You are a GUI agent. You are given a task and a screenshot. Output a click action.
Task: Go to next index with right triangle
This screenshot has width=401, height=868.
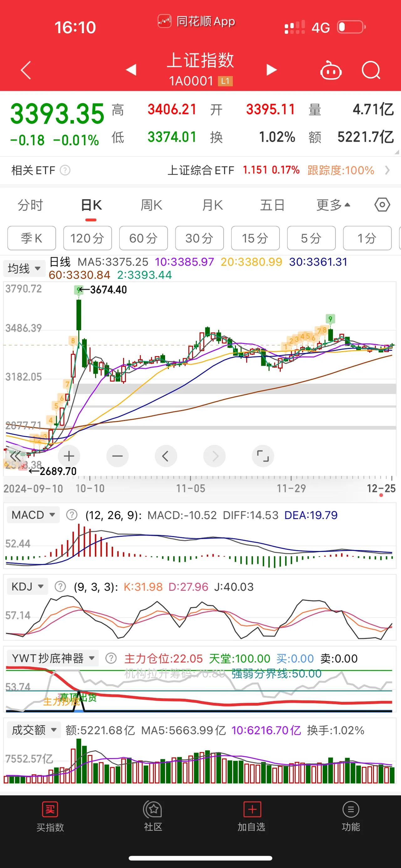272,70
